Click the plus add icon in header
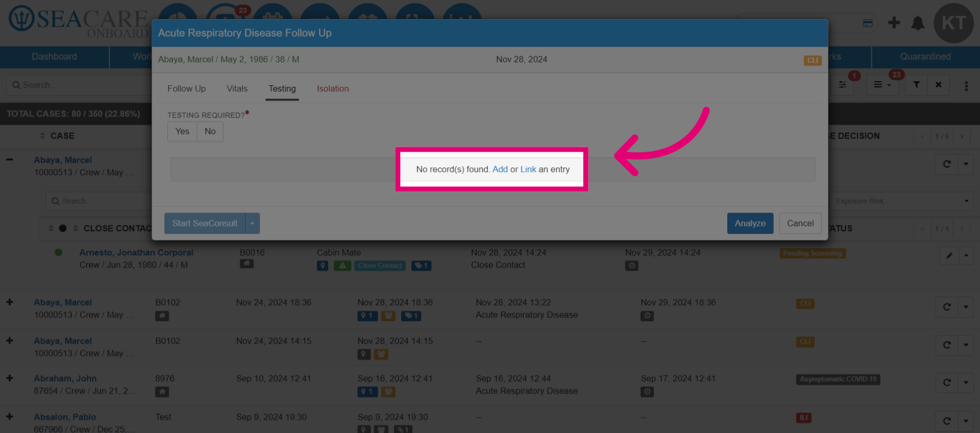 pyautogui.click(x=894, y=22)
